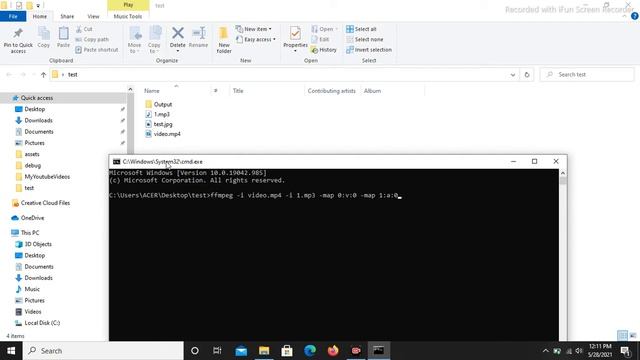This screenshot has width=640, height=360.
Task: Switch to the View tab
Action: [93, 16]
